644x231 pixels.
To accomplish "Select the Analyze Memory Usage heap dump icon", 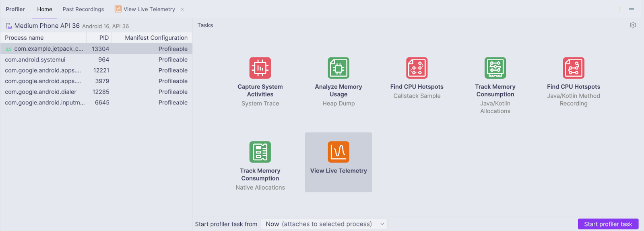I will click(x=339, y=68).
